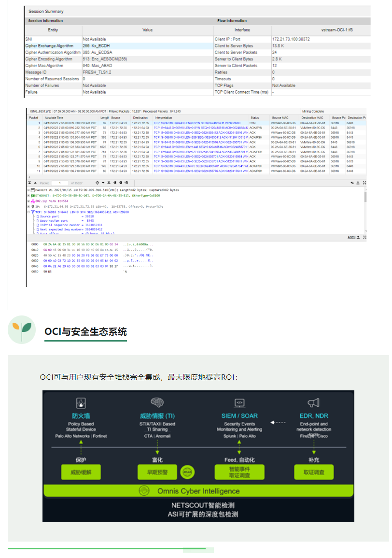Click the SIEM / SOAR heading

239,416
